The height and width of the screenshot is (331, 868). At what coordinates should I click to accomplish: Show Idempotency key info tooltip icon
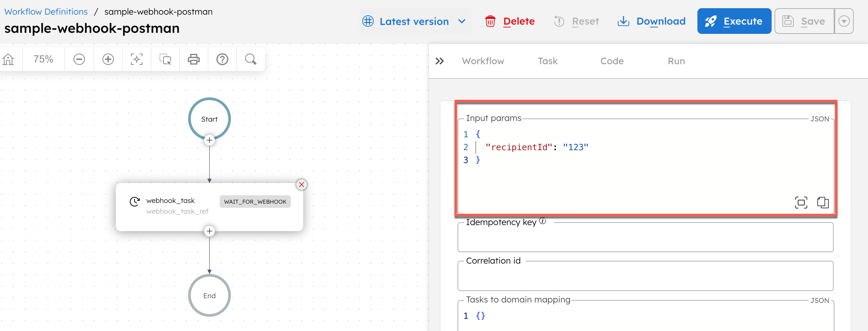pos(542,221)
